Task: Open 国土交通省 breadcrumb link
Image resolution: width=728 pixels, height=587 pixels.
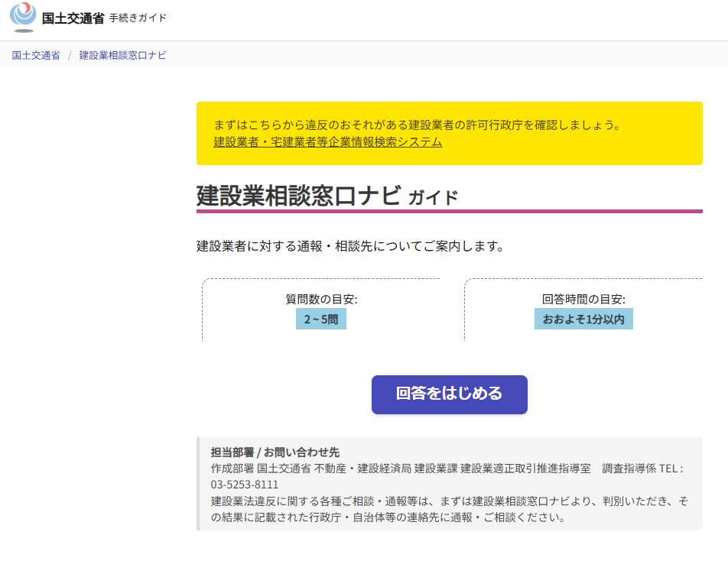Action: coord(36,55)
